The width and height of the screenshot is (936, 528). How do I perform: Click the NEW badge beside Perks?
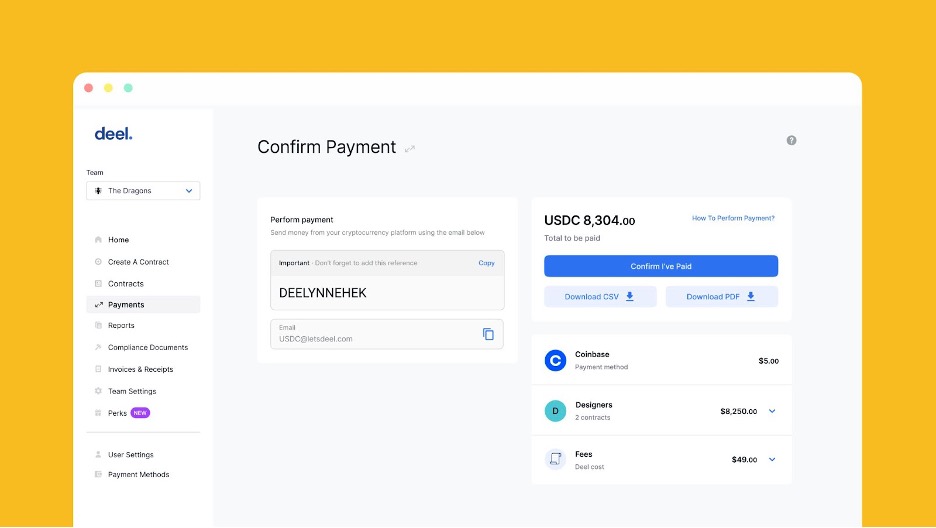coord(140,413)
